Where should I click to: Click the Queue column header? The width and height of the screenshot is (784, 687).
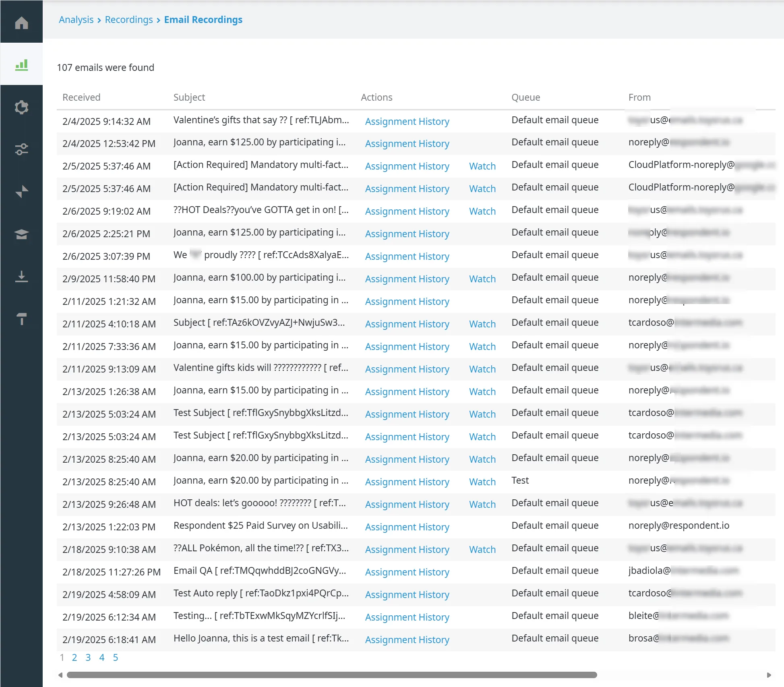526,97
